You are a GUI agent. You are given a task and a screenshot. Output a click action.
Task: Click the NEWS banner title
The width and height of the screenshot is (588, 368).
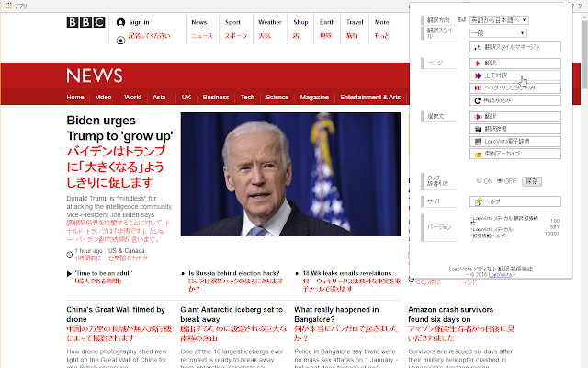pyautogui.click(x=95, y=75)
